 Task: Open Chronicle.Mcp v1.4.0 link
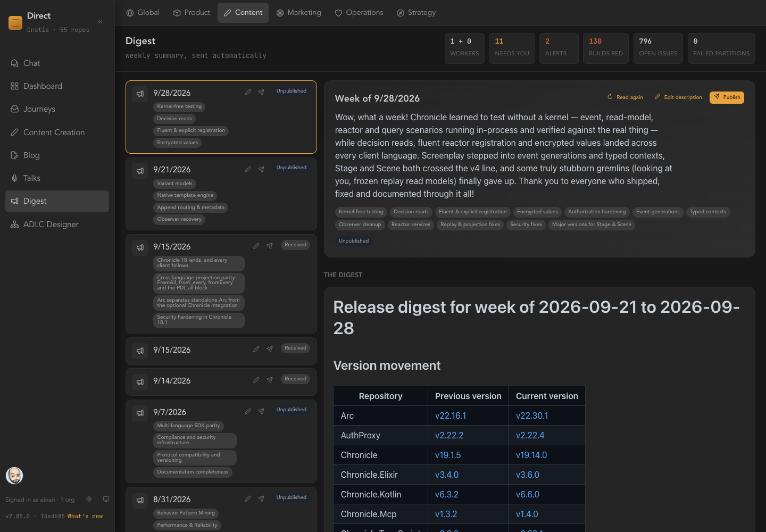click(527, 514)
